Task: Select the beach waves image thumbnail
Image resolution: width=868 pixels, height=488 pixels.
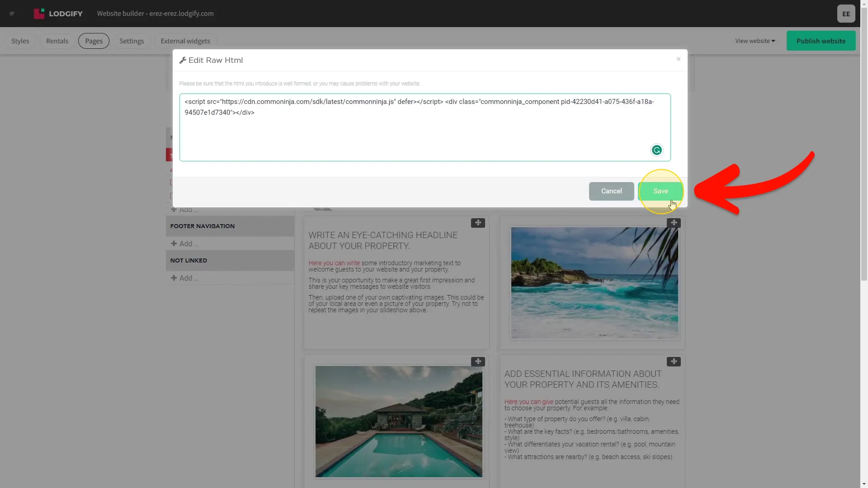Action: 594,283
